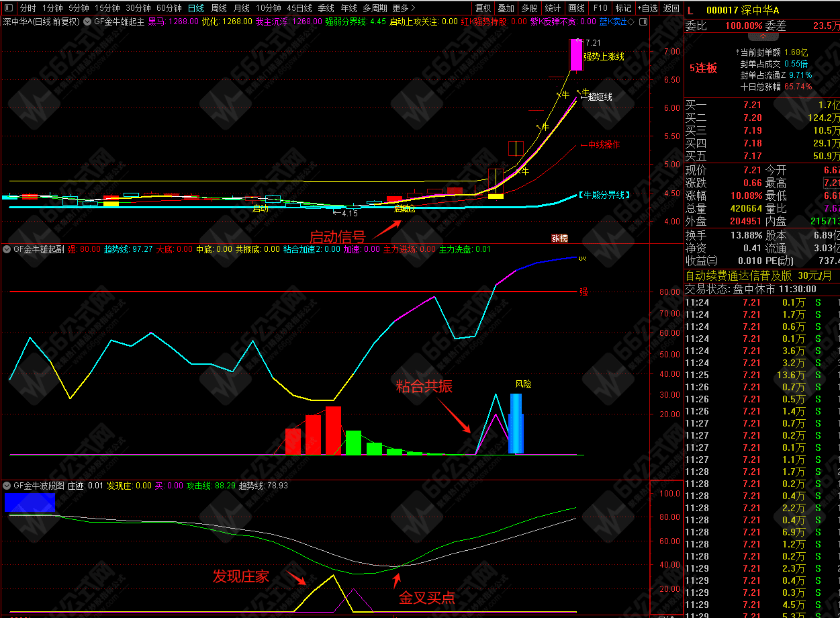Viewport: 840px width, 618px height.
Task: Click the 现价 7.21 value
Action: (752, 170)
